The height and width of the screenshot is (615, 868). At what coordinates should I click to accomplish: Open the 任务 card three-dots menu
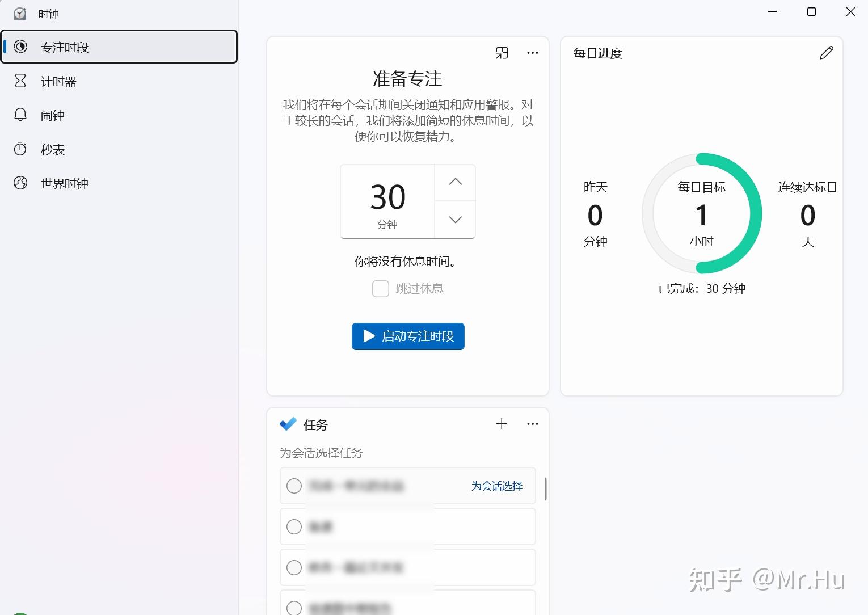point(532,424)
